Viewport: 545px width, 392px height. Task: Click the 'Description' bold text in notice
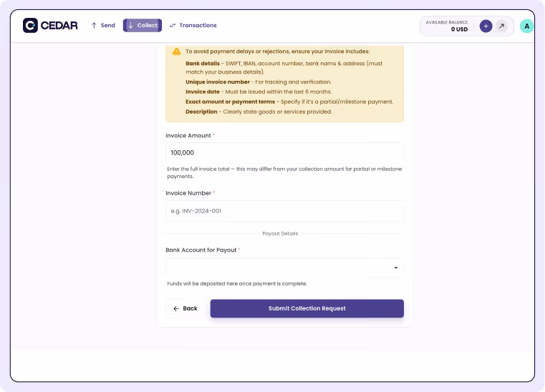[201, 112]
